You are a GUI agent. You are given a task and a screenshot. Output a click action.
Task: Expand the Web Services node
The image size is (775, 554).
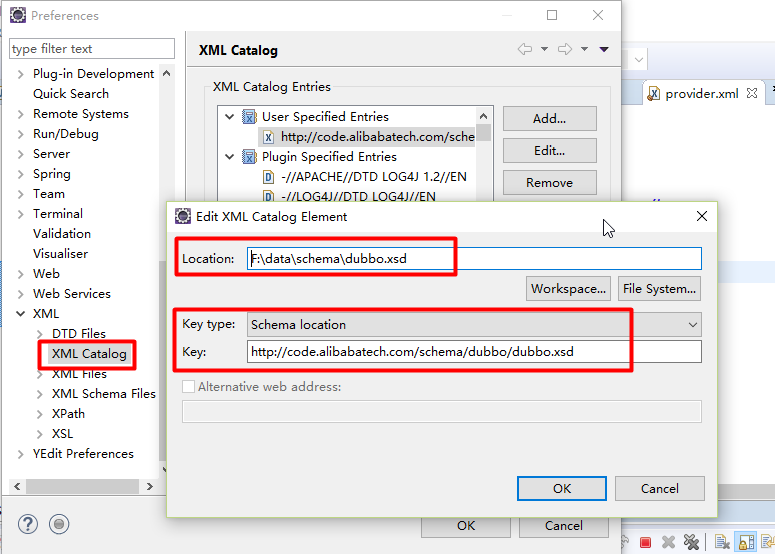tap(20, 294)
